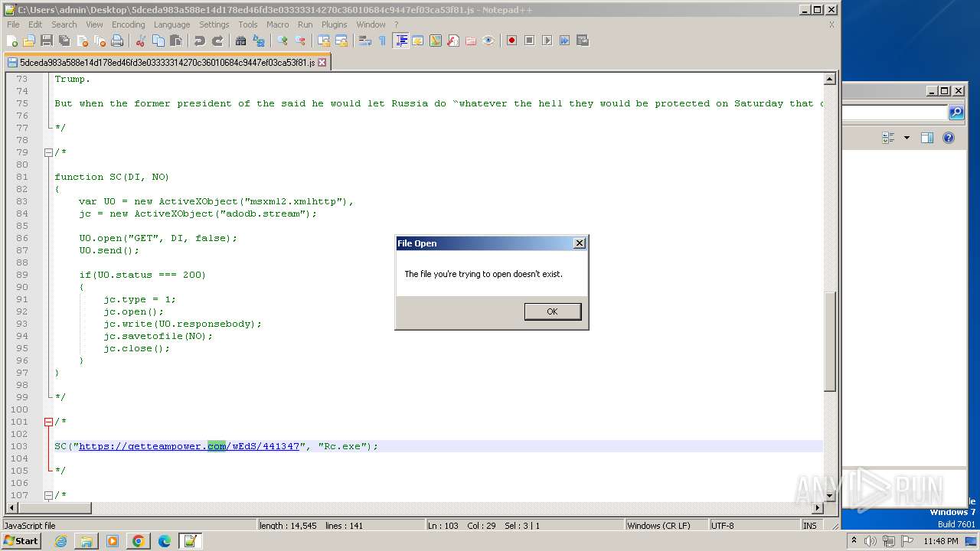This screenshot has height=551, width=980.
Task: Click the horizontal scrollbar right arrow
Action: [x=818, y=507]
